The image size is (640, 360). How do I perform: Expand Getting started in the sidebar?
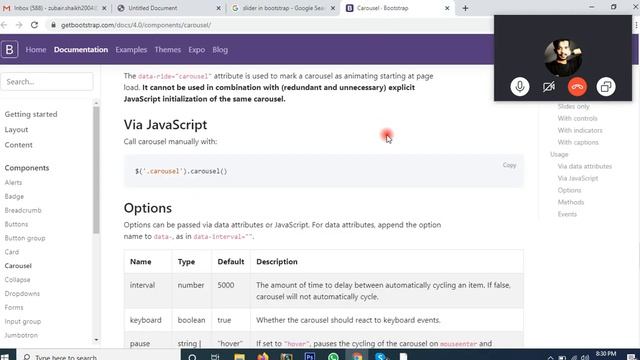coord(31,114)
